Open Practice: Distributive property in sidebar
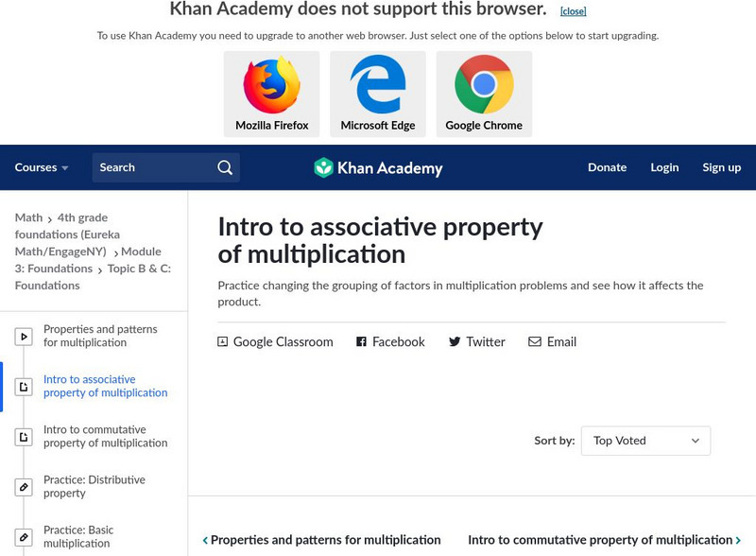 point(94,486)
